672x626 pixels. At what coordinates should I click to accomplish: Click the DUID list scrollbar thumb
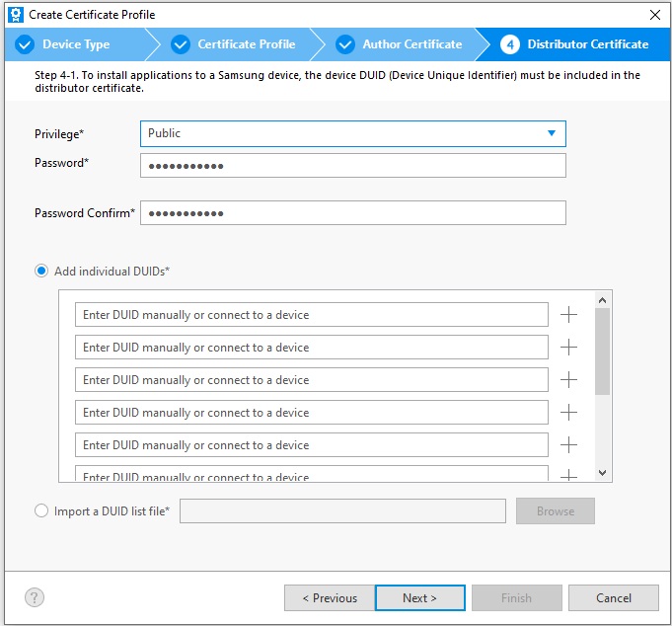[x=602, y=351]
